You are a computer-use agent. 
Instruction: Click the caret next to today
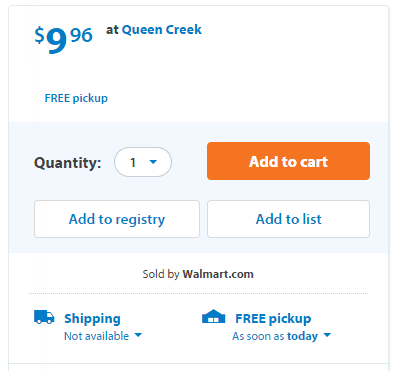(x=327, y=335)
